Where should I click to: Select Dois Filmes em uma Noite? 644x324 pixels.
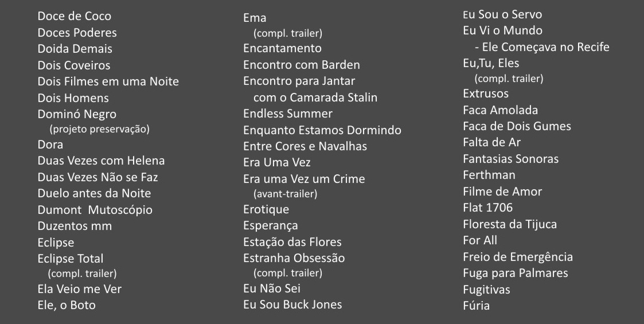[x=108, y=81]
